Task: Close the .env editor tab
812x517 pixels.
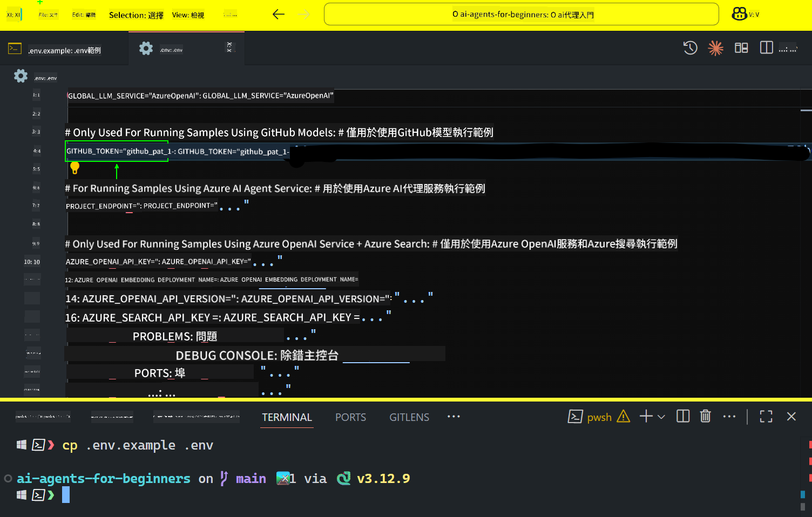Action: 229,47
